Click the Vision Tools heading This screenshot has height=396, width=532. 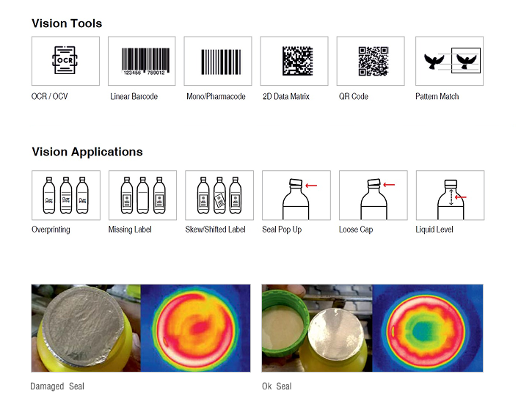[x=67, y=23]
